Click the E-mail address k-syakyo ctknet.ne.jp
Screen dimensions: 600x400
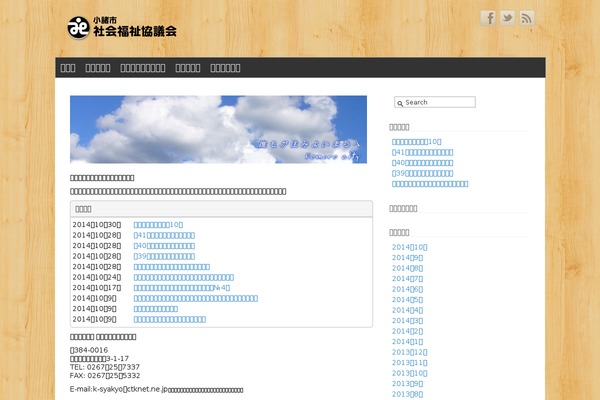130,389
